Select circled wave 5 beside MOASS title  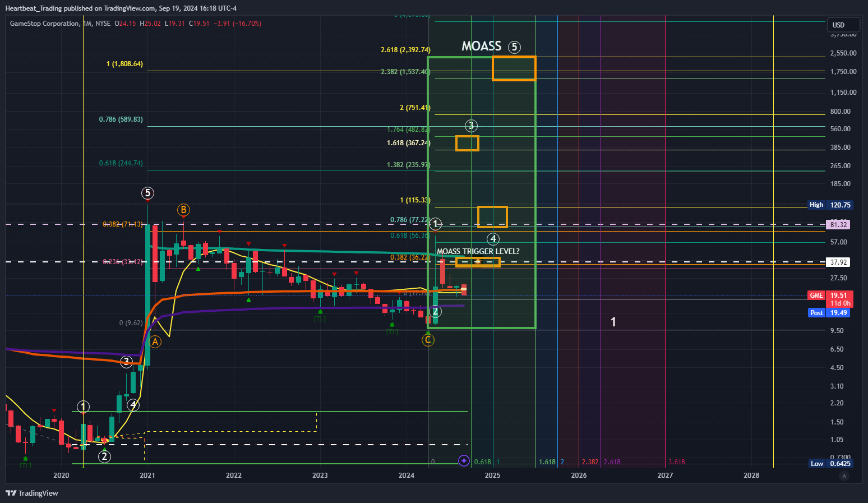(514, 47)
